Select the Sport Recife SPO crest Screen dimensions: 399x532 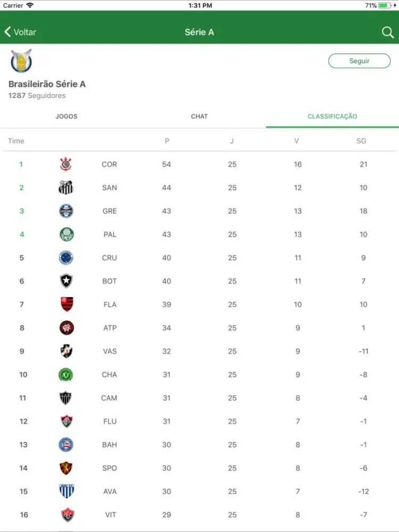(66, 468)
